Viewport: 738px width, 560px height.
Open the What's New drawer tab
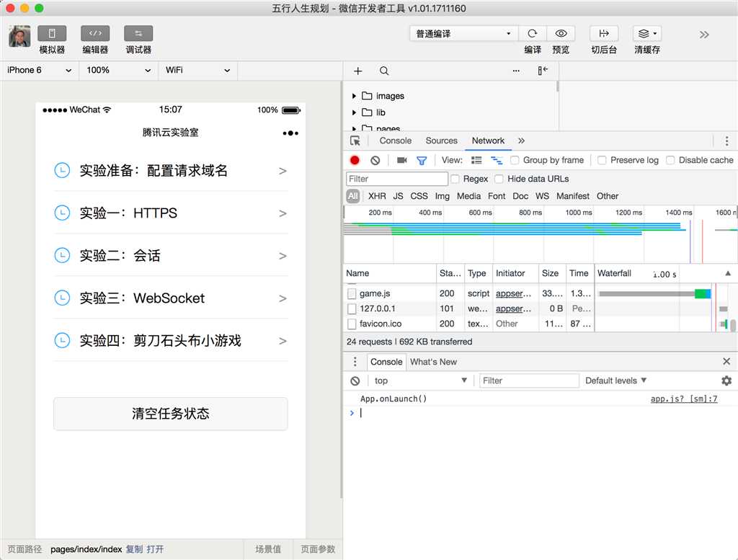click(433, 362)
